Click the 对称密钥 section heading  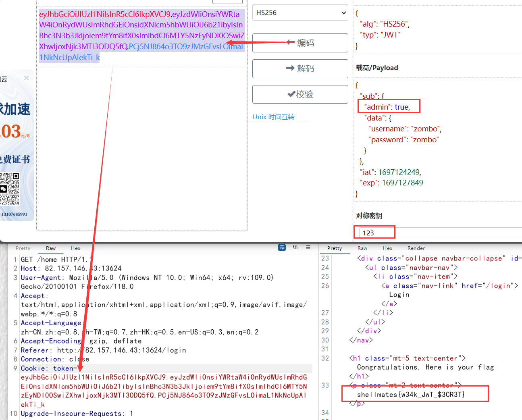click(x=369, y=216)
